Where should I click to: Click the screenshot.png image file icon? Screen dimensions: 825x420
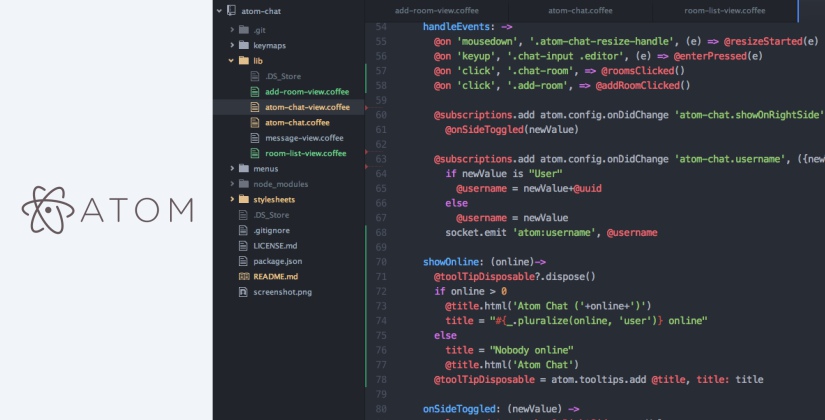pyautogui.click(x=243, y=292)
